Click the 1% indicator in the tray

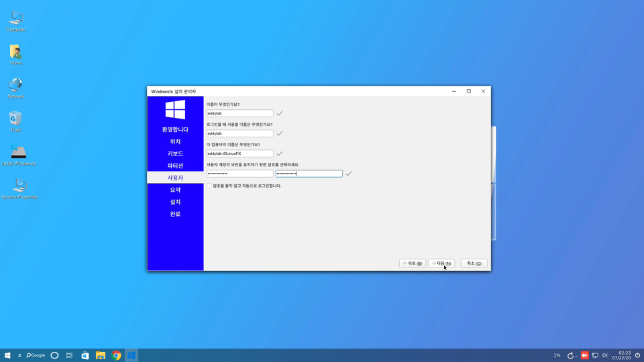tap(557, 355)
